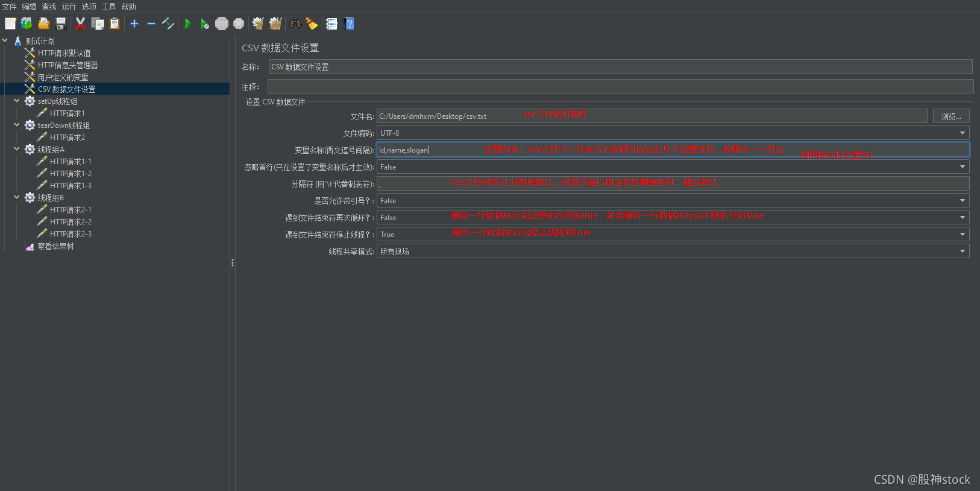Click the Open file folder icon

pyautogui.click(x=43, y=24)
